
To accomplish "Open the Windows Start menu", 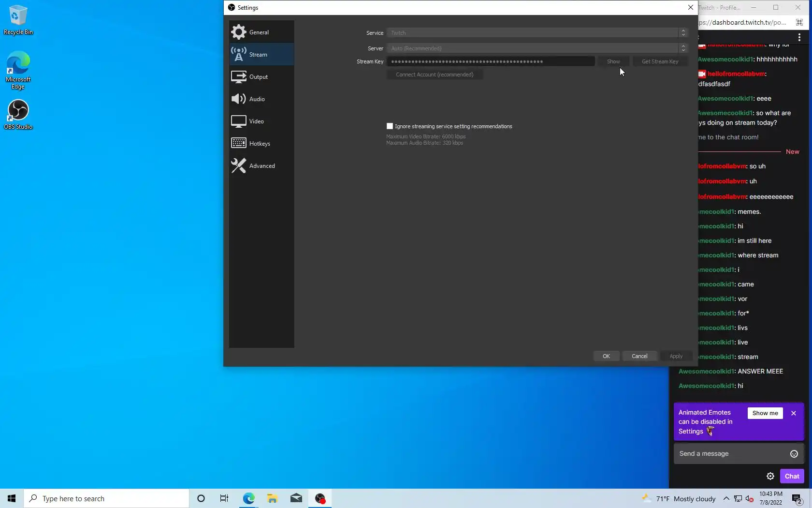I will (x=12, y=498).
